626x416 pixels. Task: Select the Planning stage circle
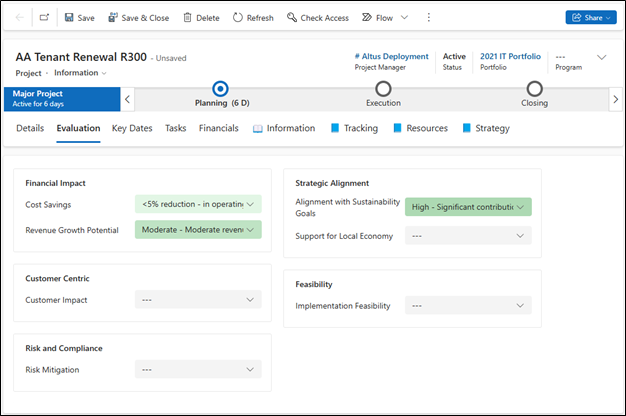[x=221, y=89]
